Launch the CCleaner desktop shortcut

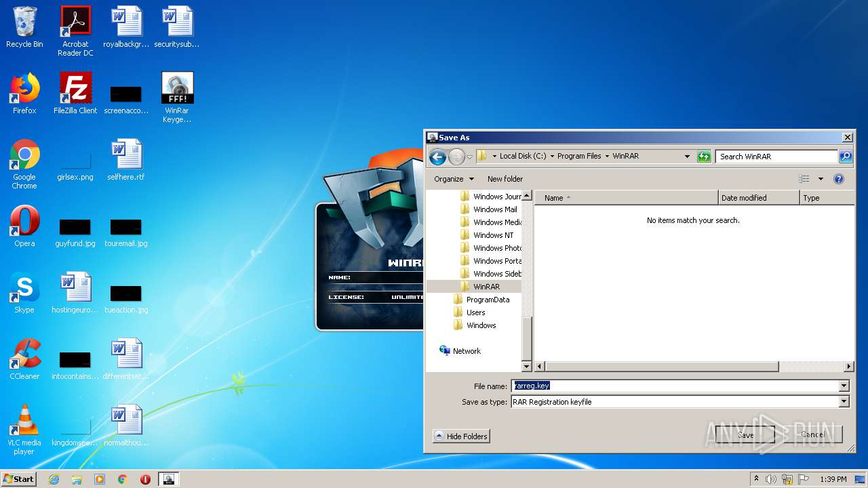coord(24,360)
